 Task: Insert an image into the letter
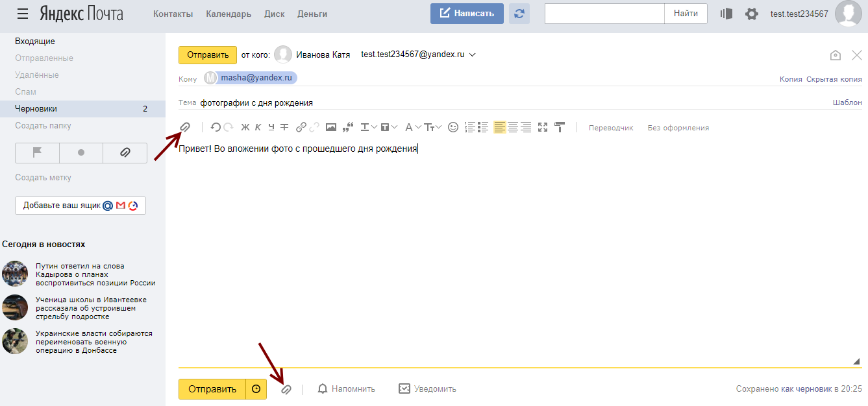click(331, 128)
